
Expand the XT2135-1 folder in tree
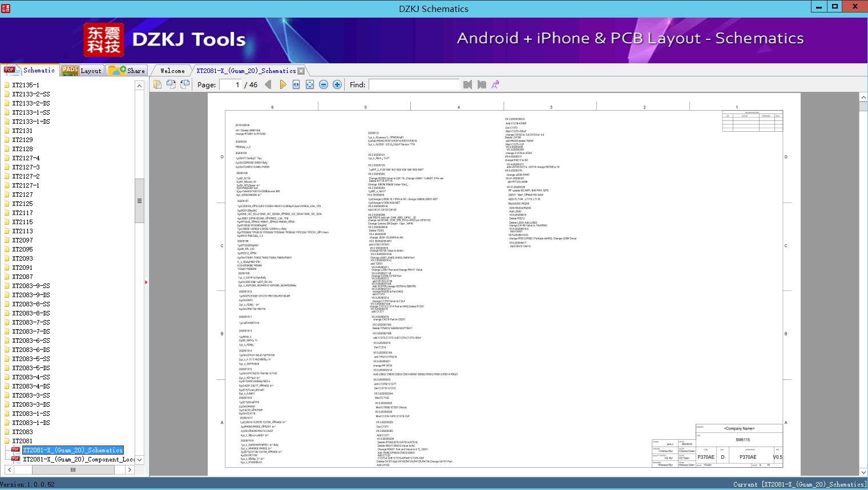(25, 85)
